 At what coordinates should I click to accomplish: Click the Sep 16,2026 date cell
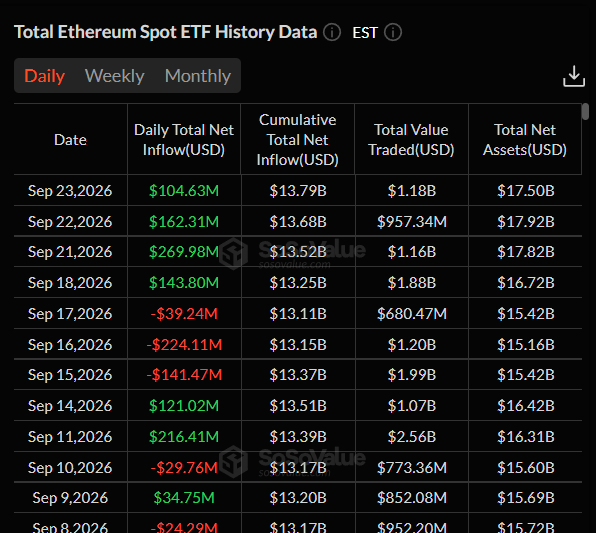click(x=70, y=345)
